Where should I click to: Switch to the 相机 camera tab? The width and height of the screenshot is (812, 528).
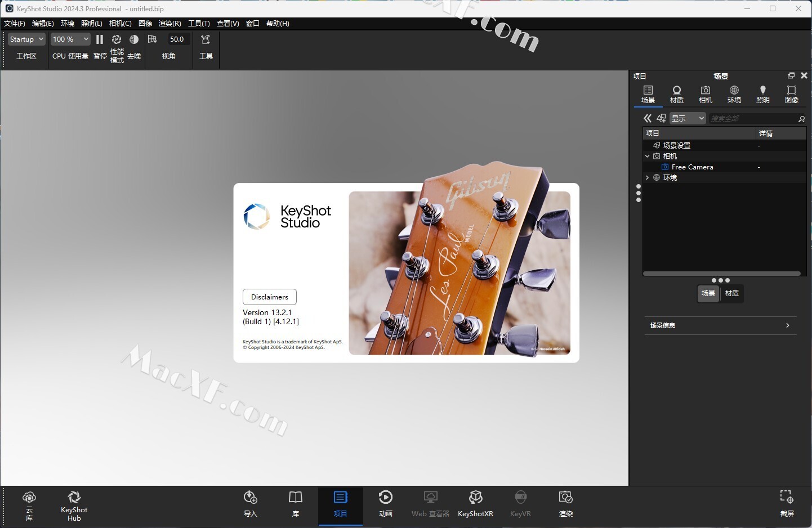(706, 95)
